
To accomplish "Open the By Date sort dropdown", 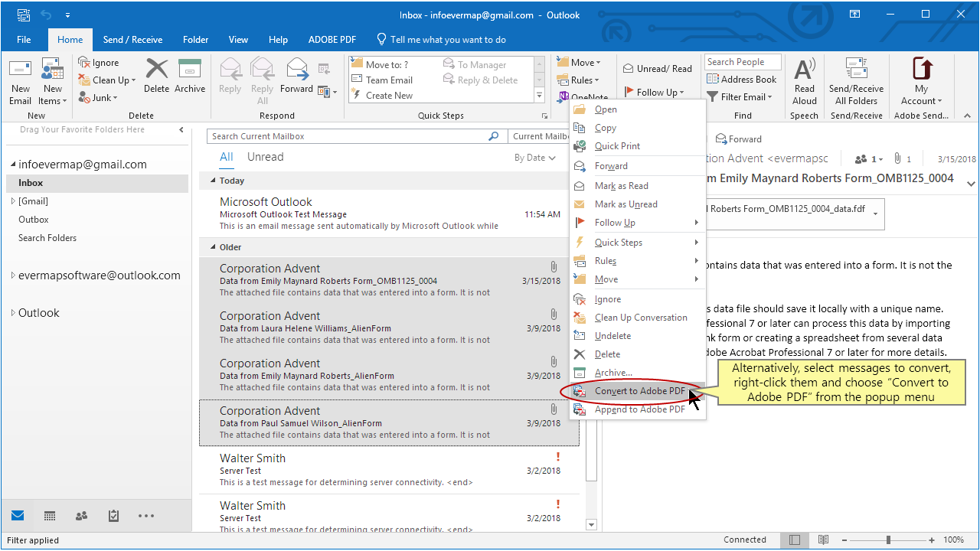I will [535, 158].
